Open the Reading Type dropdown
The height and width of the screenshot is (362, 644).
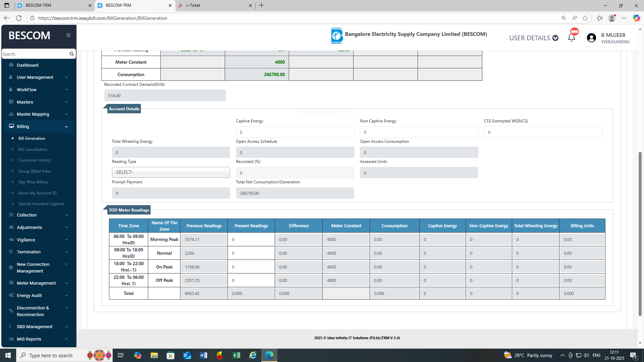click(x=171, y=172)
